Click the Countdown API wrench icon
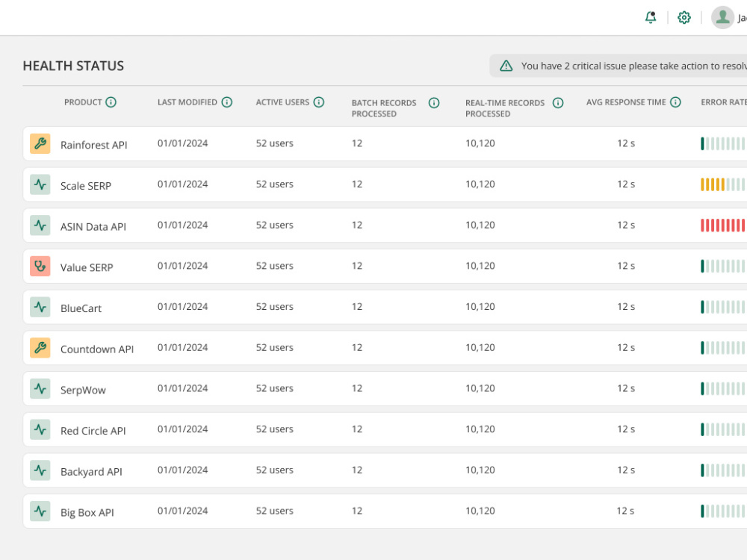 pyautogui.click(x=40, y=348)
